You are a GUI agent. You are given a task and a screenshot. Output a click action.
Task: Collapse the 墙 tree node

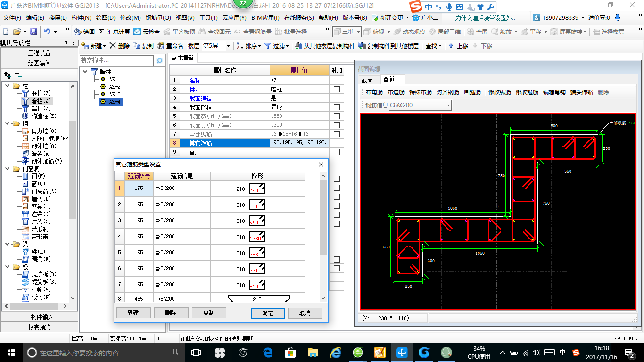pos(8,123)
